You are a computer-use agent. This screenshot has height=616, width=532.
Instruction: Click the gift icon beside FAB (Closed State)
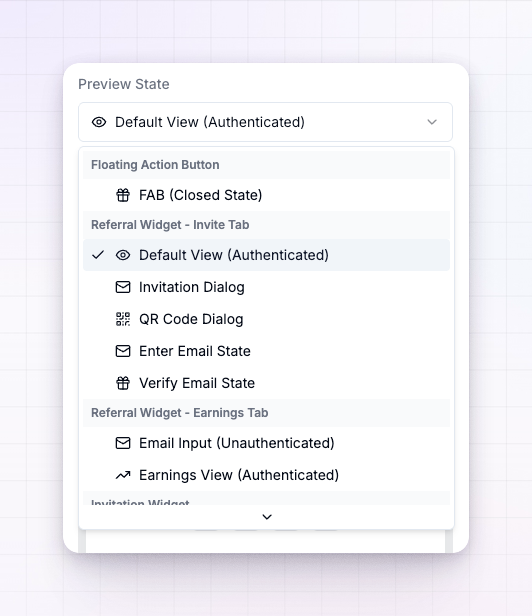(123, 195)
